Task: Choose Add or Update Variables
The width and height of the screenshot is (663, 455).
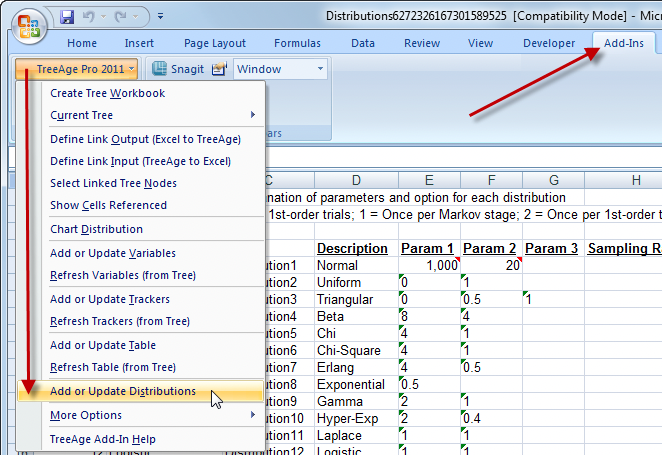Action: [x=140, y=253]
